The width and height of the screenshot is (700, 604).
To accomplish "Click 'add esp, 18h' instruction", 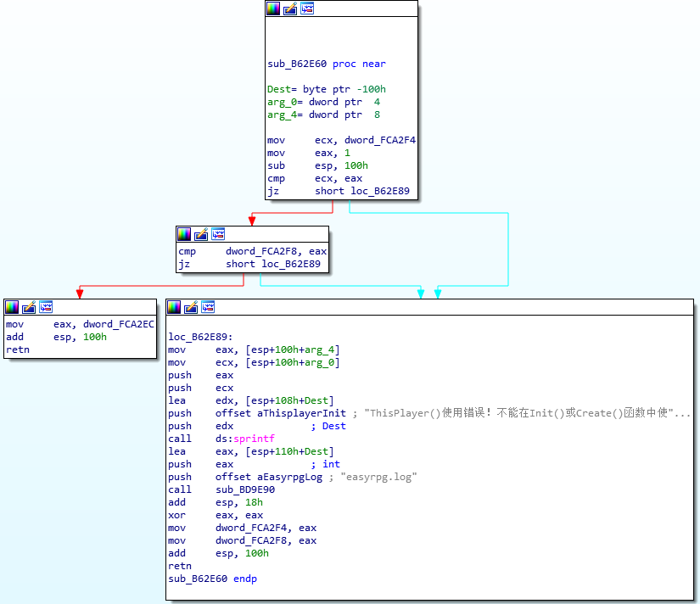I will tap(216, 502).
